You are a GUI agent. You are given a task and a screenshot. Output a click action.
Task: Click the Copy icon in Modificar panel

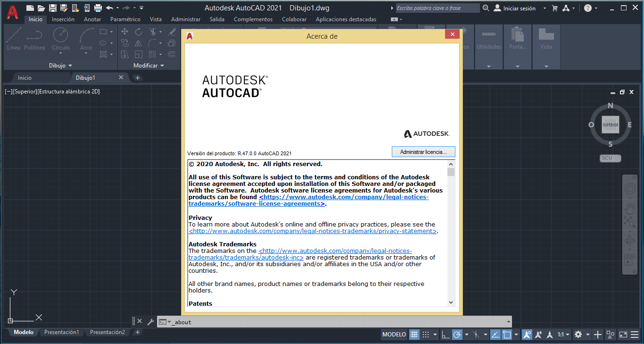point(125,43)
